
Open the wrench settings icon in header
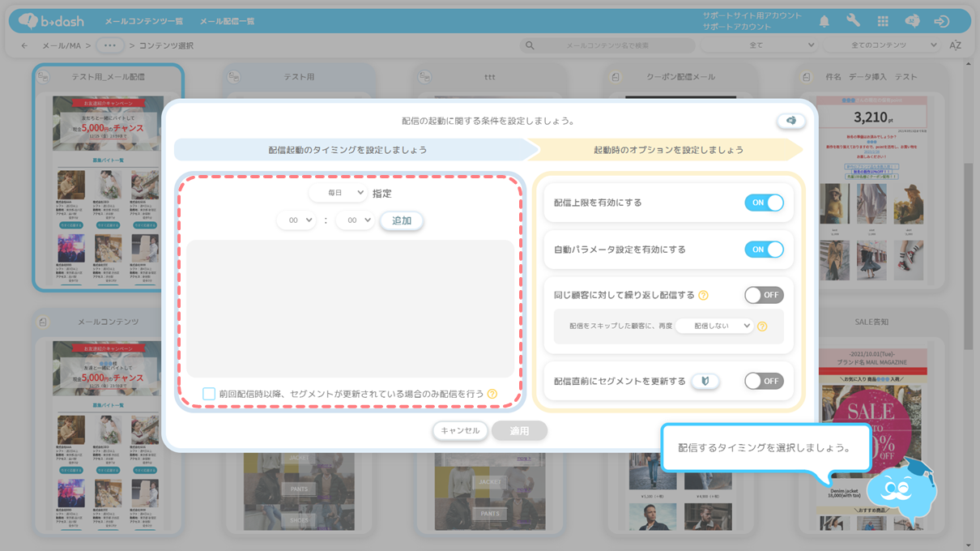(854, 21)
